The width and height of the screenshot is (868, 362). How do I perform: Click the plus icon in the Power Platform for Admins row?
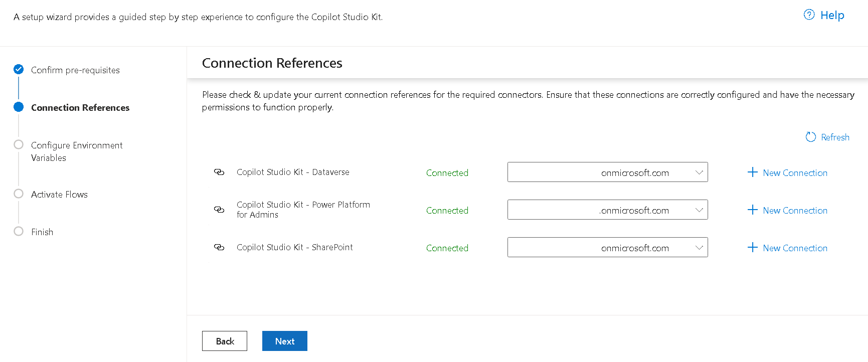point(752,210)
